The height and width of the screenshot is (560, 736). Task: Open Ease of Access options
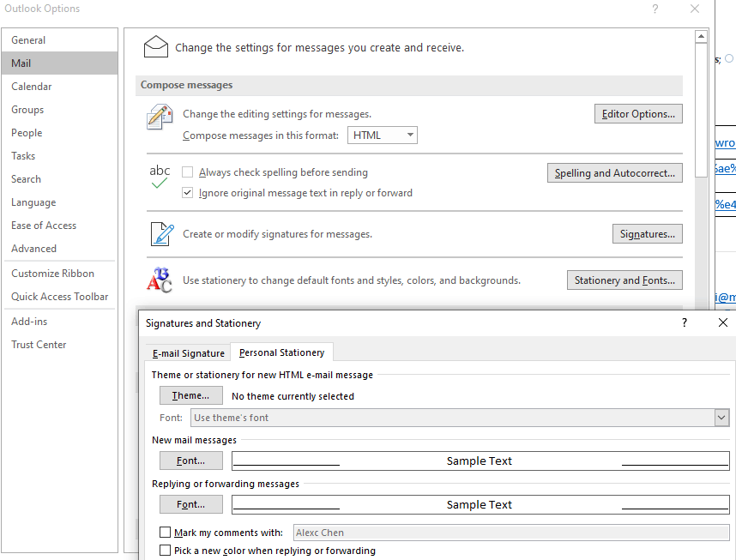[x=59, y=226]
